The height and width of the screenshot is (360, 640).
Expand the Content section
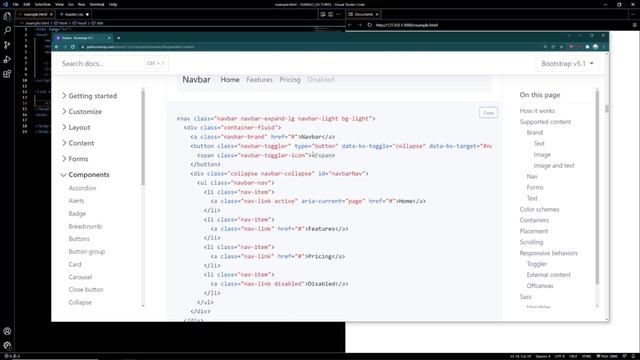coord(78,143)
